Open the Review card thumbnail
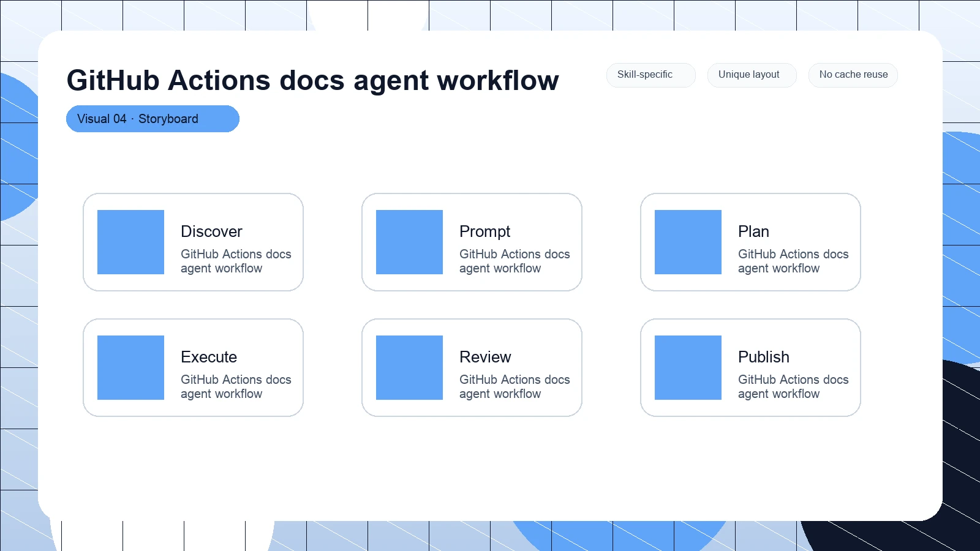Screen dimensions: 980x551 [x=409, y=367]
